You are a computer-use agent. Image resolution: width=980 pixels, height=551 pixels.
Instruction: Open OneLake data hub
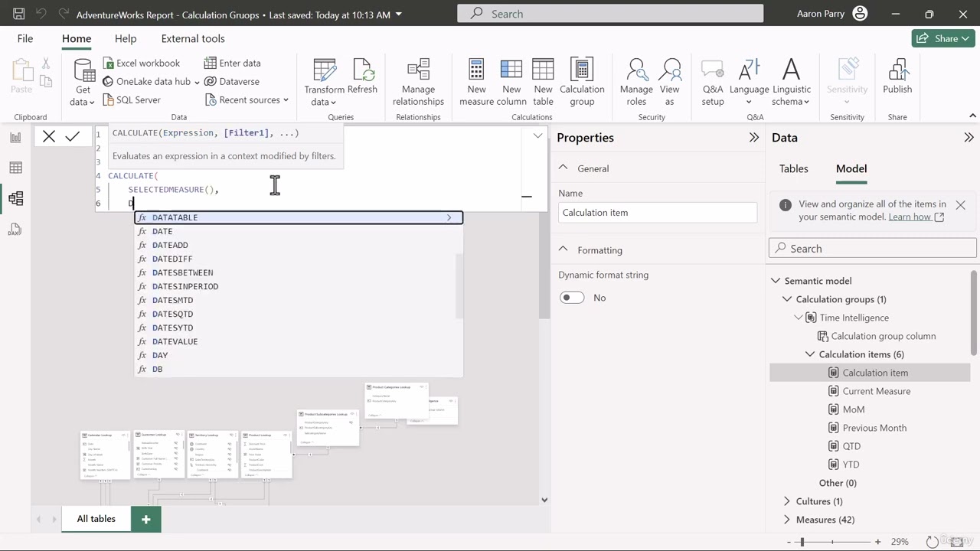point(151,81)
